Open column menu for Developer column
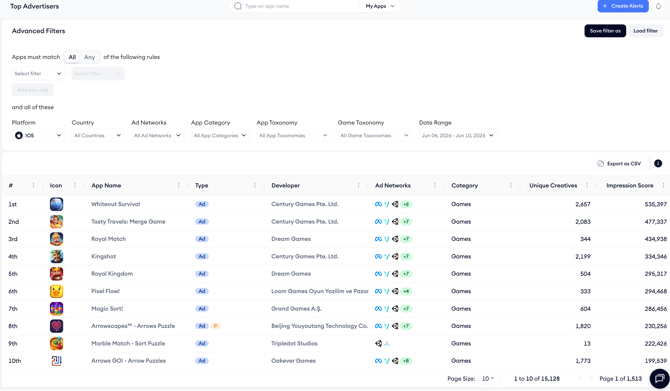 pos(359,185)
